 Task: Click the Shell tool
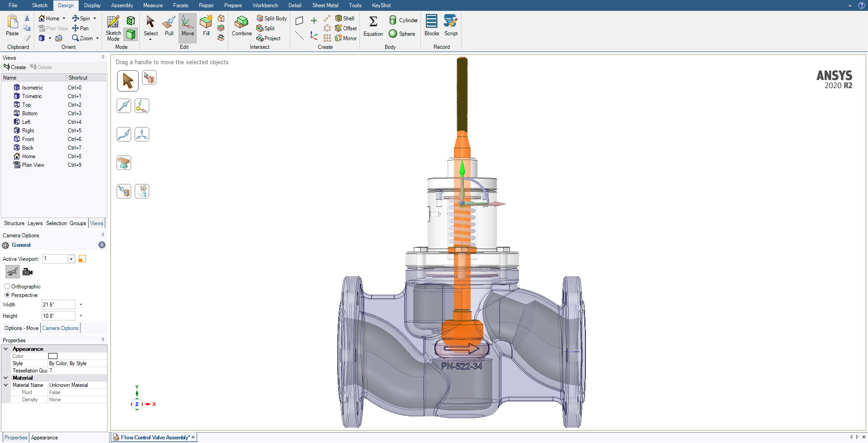pos(345,19)
